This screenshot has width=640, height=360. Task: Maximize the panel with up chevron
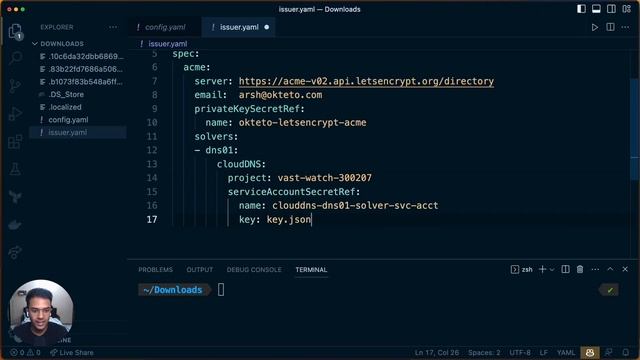(610, 269)
